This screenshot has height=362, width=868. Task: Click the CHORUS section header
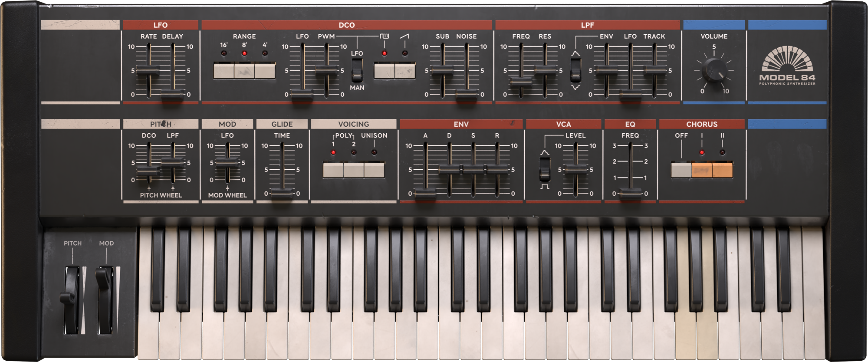point(702,124)
